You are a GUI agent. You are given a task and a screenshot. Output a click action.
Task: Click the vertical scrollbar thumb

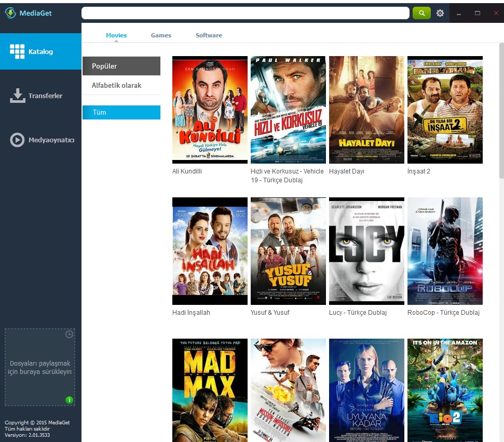[x=501, y=110]
